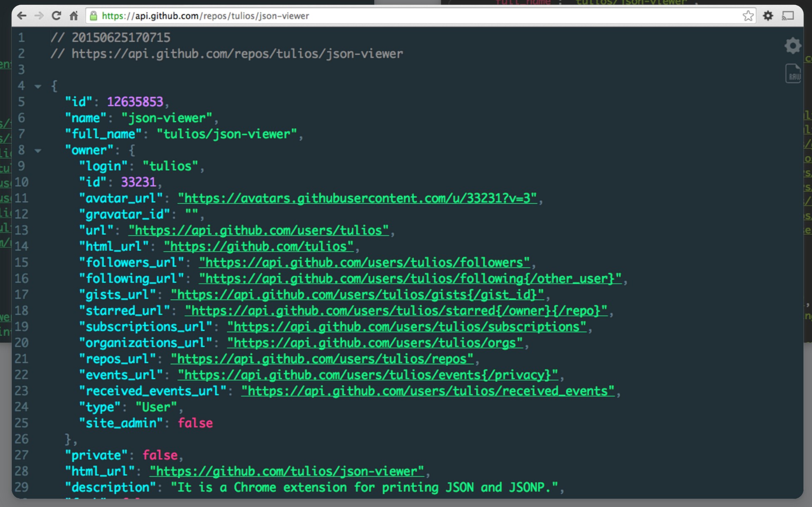Click the "description" key on line 29
Screen dimensions: 812x507
110,487
